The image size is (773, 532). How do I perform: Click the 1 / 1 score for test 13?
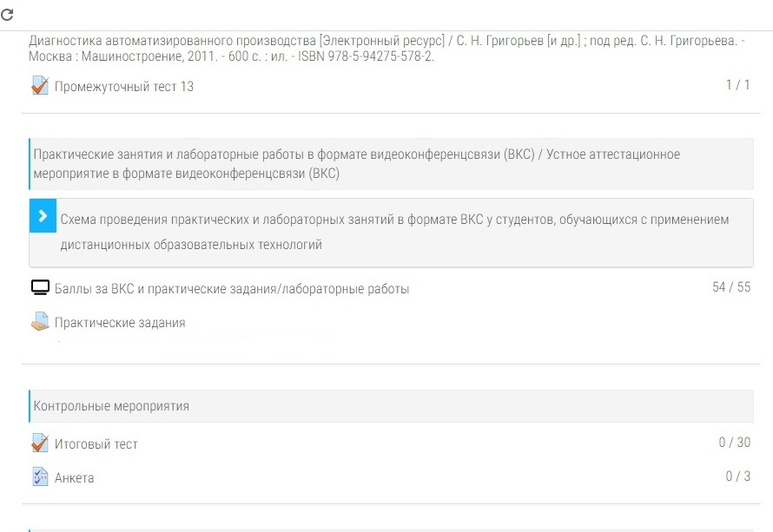tap(737, 85)
